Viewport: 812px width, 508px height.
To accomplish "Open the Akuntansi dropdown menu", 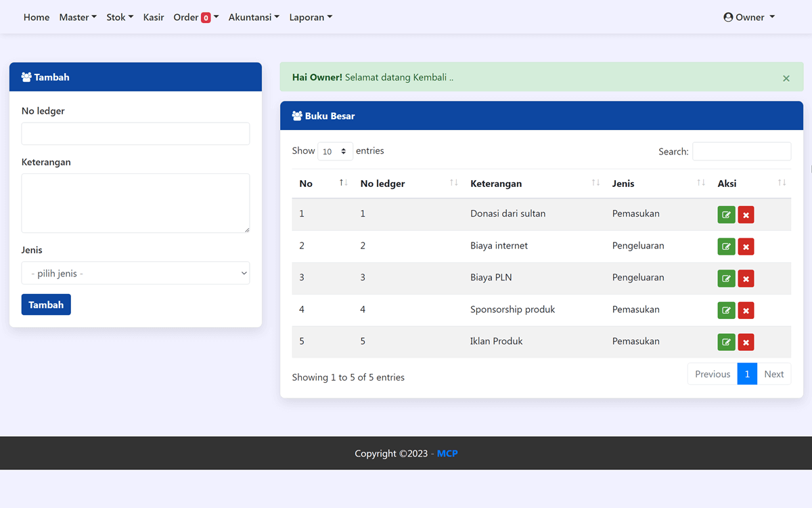I will click(x=254, y=17).
